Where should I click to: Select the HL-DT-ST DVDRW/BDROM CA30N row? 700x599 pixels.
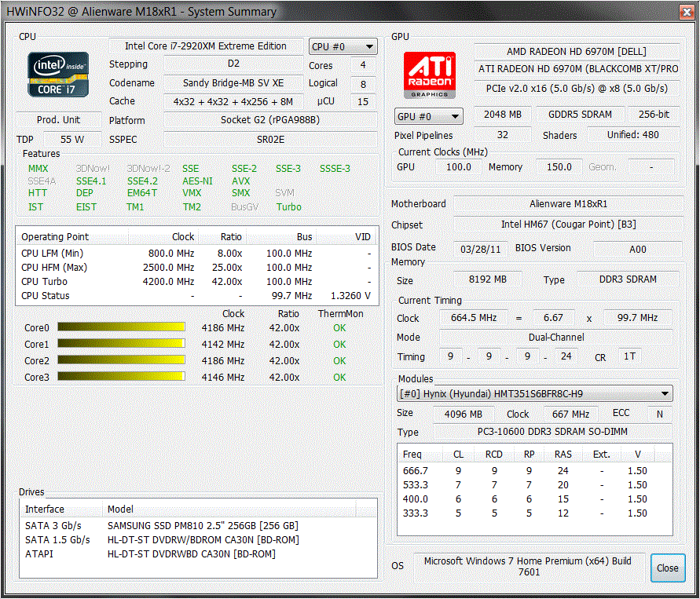tap(198, 539)
